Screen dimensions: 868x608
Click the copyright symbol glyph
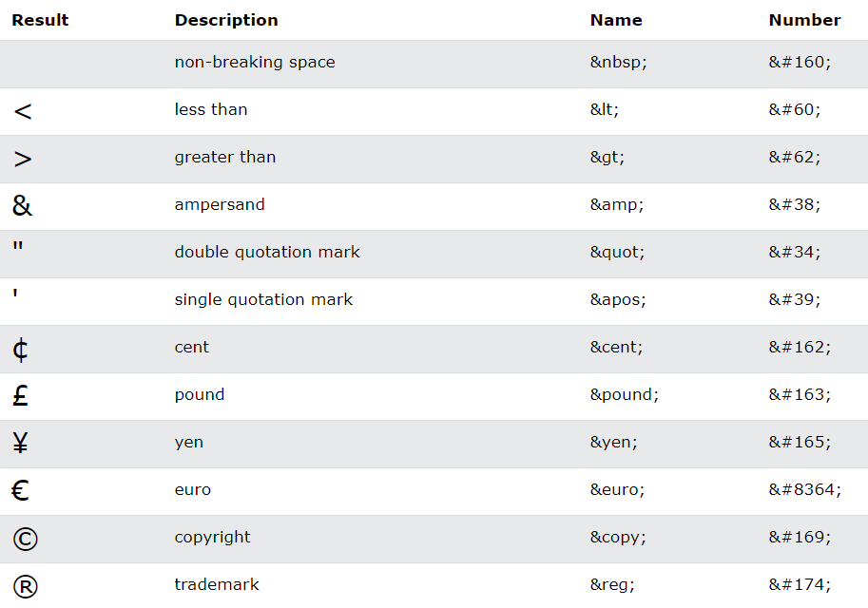[26, 539]
